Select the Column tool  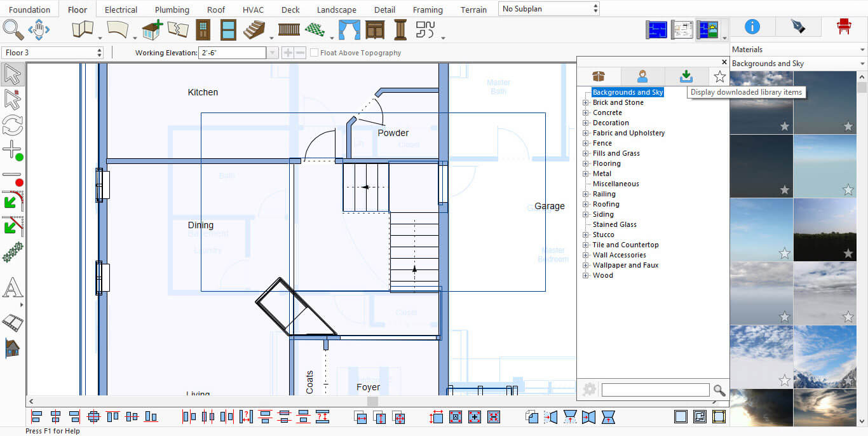(x=400, y=30)
